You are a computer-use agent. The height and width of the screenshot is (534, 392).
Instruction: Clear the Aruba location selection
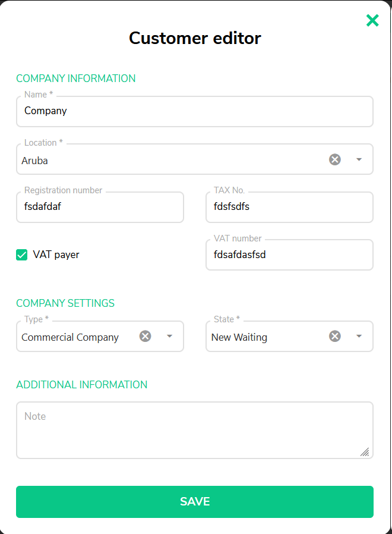(x=335, y=159)
